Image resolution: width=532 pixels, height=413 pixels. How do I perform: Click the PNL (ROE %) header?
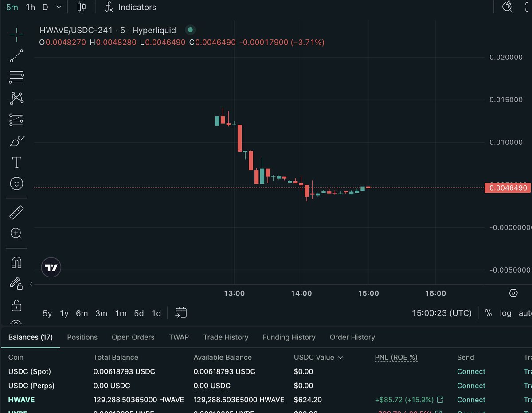pyautogui.click(x=396, y=357)
